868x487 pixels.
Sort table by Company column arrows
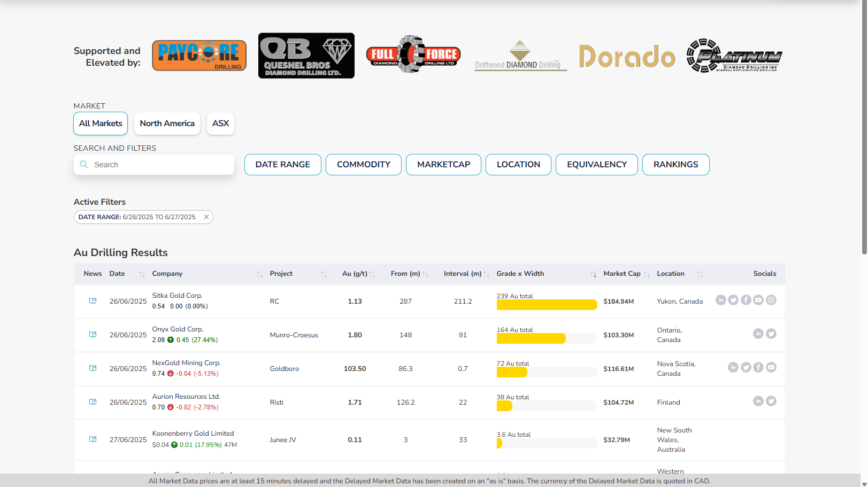[x=259, y=274]
